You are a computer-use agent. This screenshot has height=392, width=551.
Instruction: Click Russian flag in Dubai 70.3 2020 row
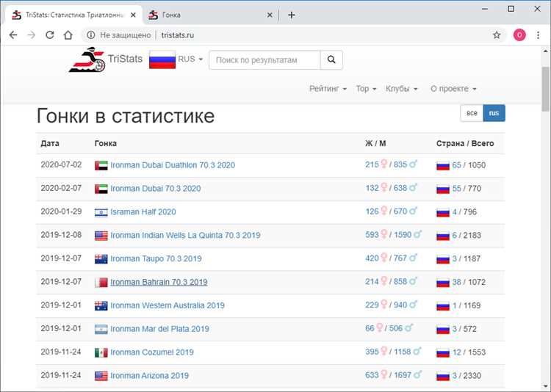tap(443, 189)
